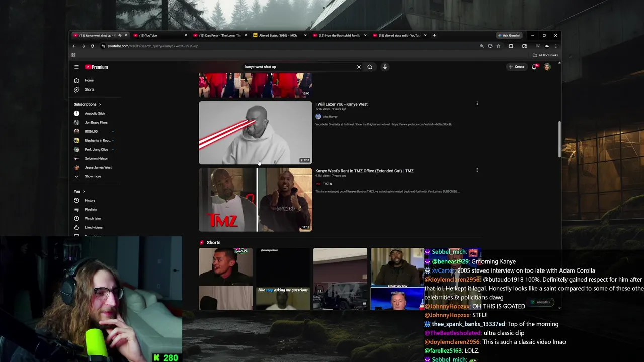
Task: Open Elephants in Roo... subscription
Action: [97, 140]
